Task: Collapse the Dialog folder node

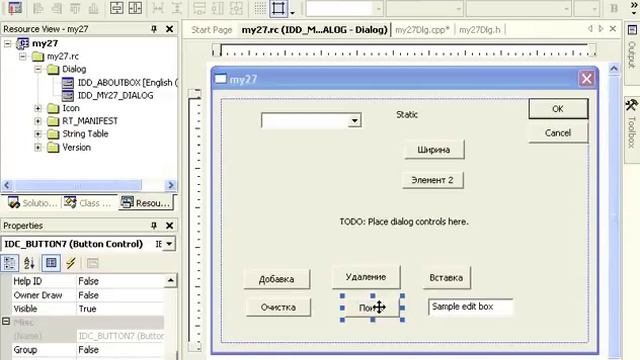Action: pos(38,69)
